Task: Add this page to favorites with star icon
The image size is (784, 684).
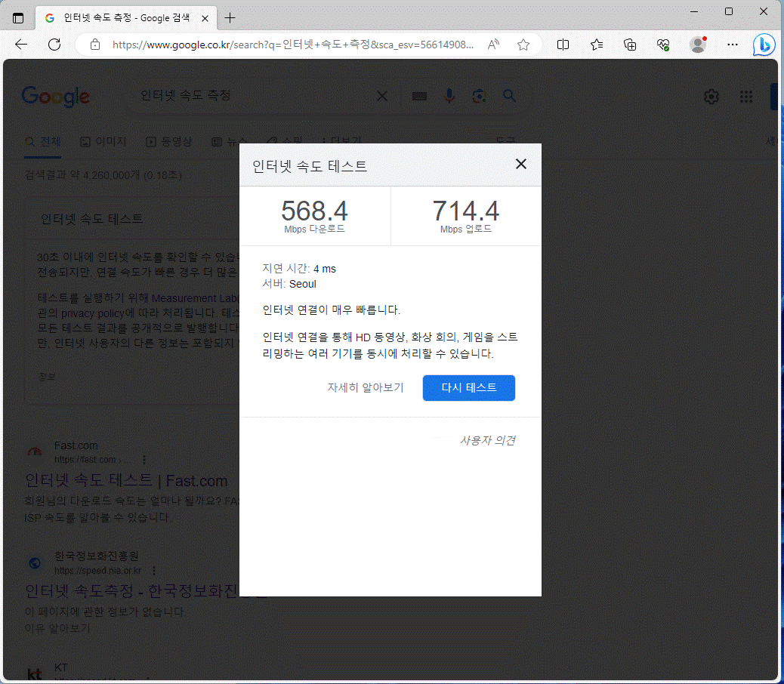Action: coord(523,45)
